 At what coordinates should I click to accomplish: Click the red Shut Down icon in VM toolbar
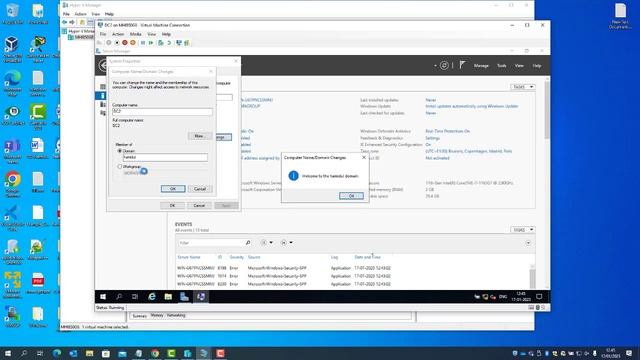[x=125, y=42]
